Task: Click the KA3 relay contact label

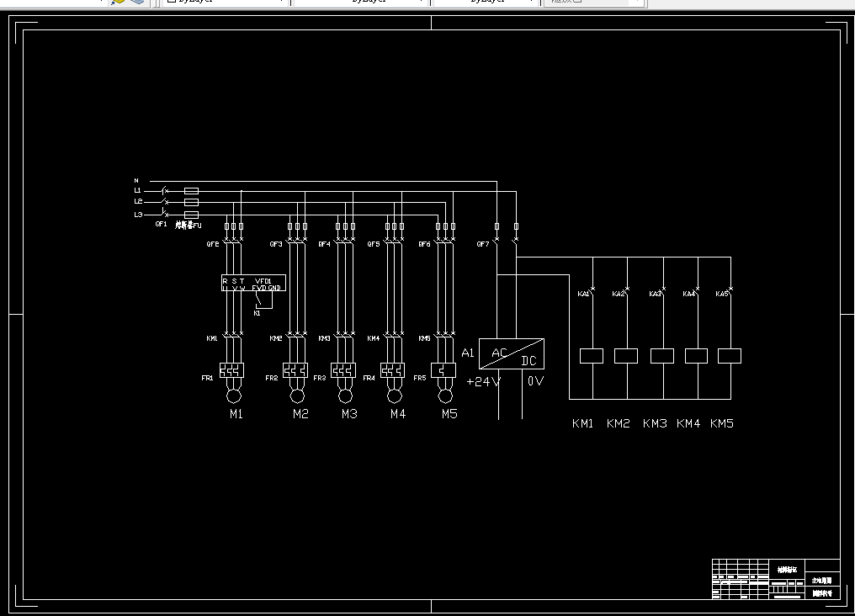Action: pos(655,294)
